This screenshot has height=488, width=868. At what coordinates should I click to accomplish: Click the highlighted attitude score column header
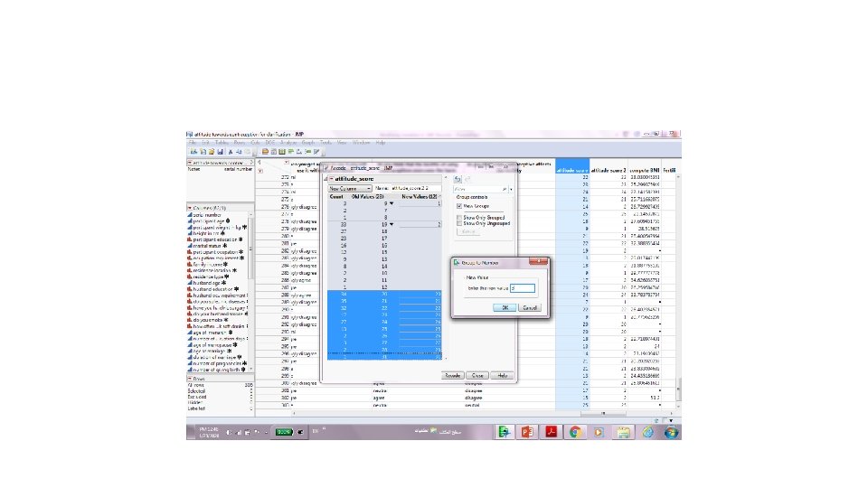pos(572,170)
